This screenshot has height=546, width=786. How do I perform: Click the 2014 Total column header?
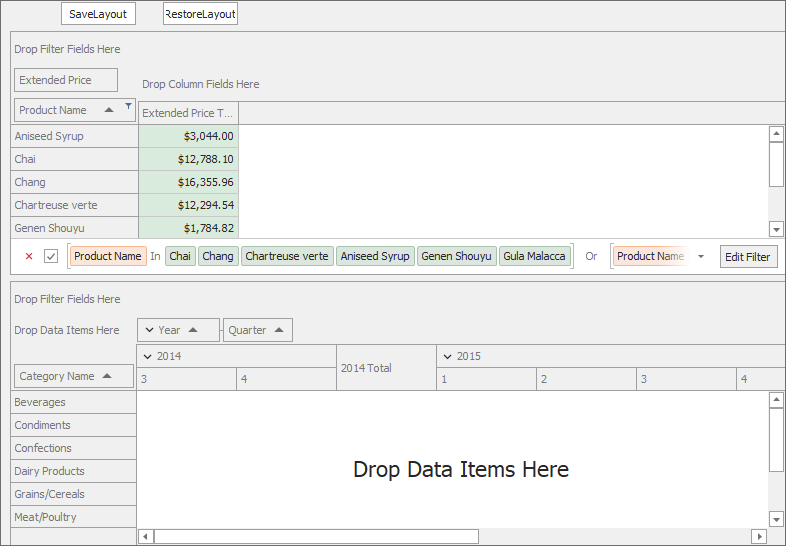pos(386,368)
